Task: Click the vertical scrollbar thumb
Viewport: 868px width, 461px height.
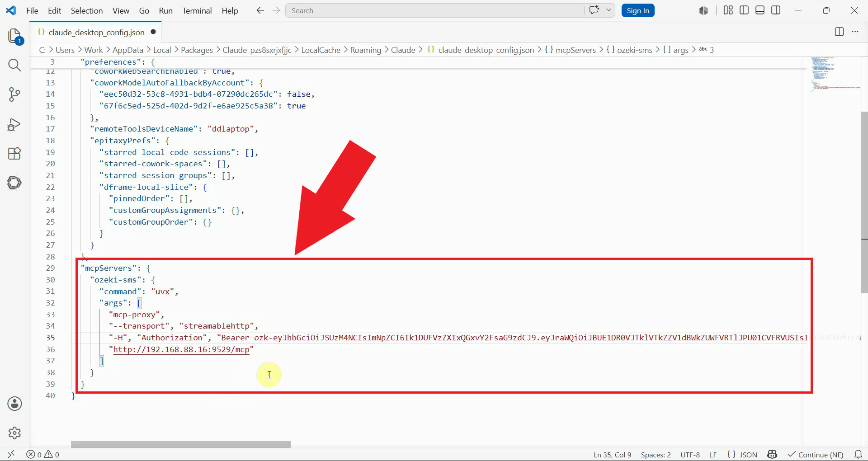Action: point(864,202)
